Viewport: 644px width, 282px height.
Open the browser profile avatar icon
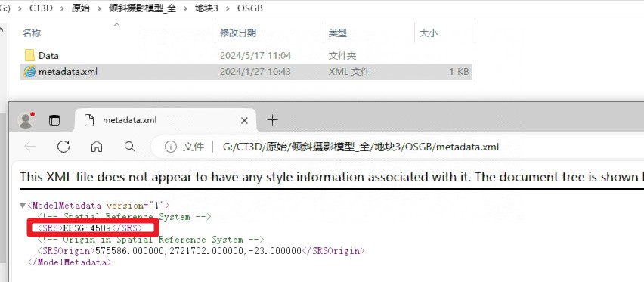pos(26,120)
